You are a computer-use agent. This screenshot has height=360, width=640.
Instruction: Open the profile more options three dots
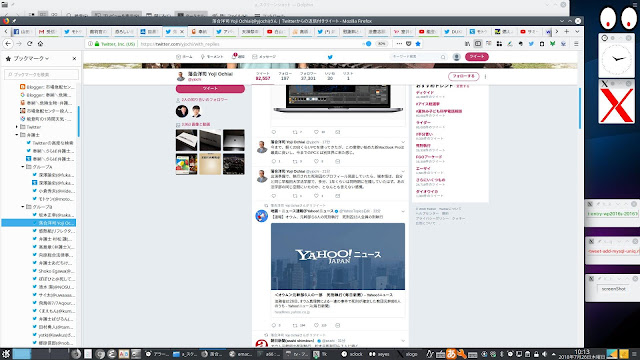click(485, 76)
